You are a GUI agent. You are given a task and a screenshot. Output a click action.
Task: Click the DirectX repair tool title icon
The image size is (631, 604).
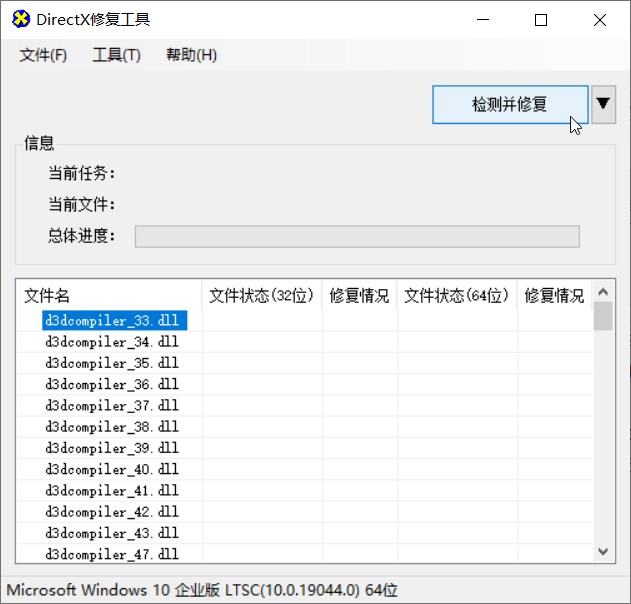tap(21, 19)
